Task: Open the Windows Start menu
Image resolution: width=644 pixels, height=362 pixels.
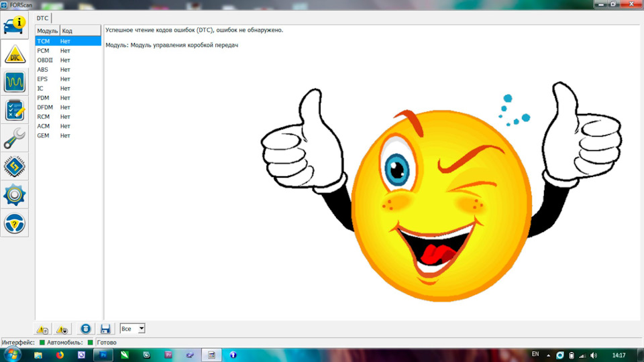Action: [12, 355]
